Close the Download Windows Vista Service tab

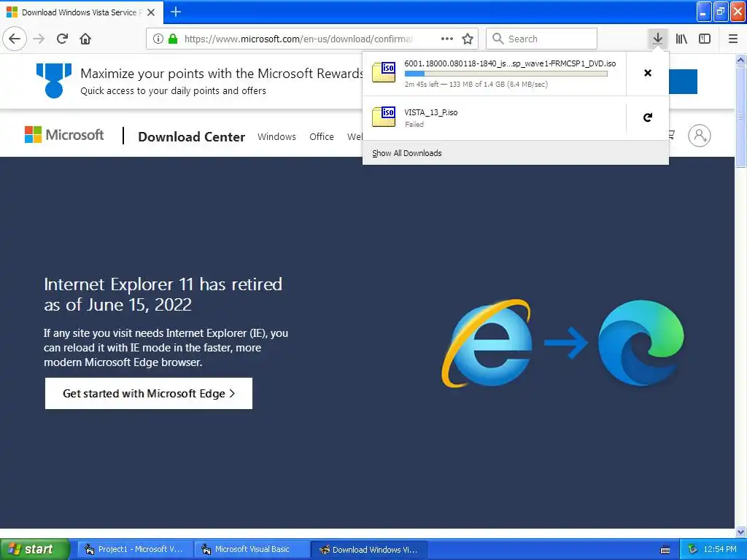(x=151, y=12)
